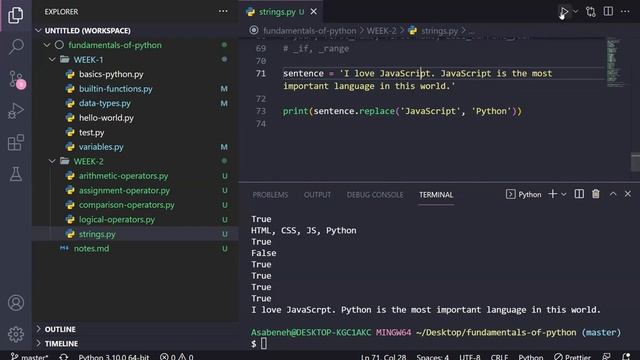Open the Explorer view icon
The height and width of the screenshot is (360, 640).
(x=16, y=15)
